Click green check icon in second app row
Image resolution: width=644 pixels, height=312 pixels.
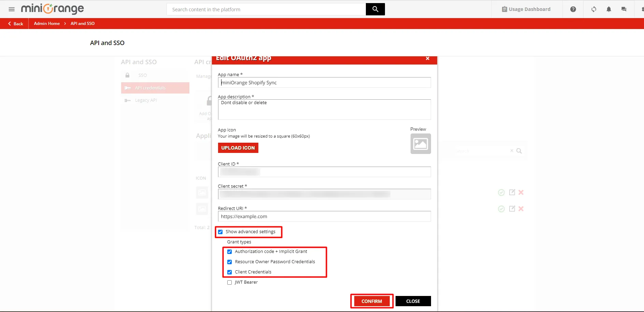(x=501, y=209)
